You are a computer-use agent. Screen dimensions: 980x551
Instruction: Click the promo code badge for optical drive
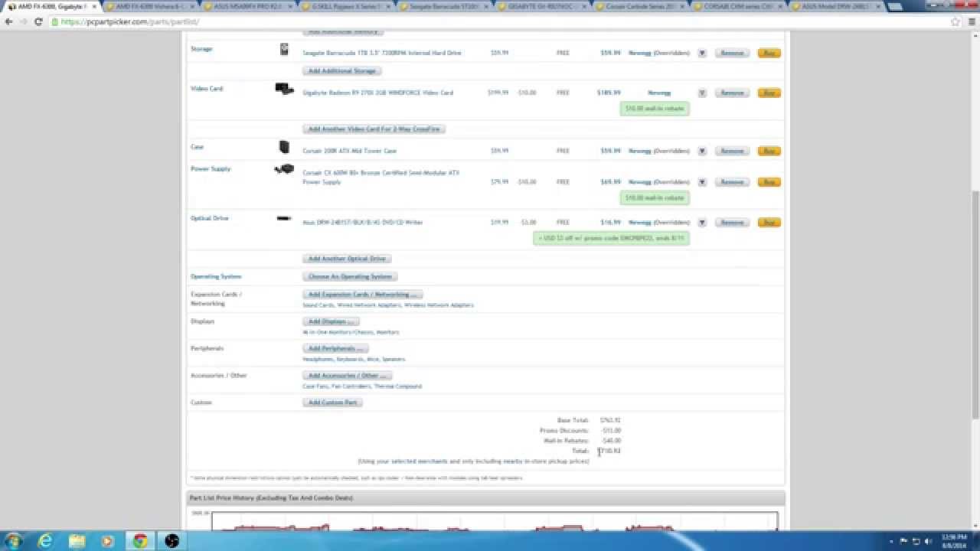(x=611, y=238)
